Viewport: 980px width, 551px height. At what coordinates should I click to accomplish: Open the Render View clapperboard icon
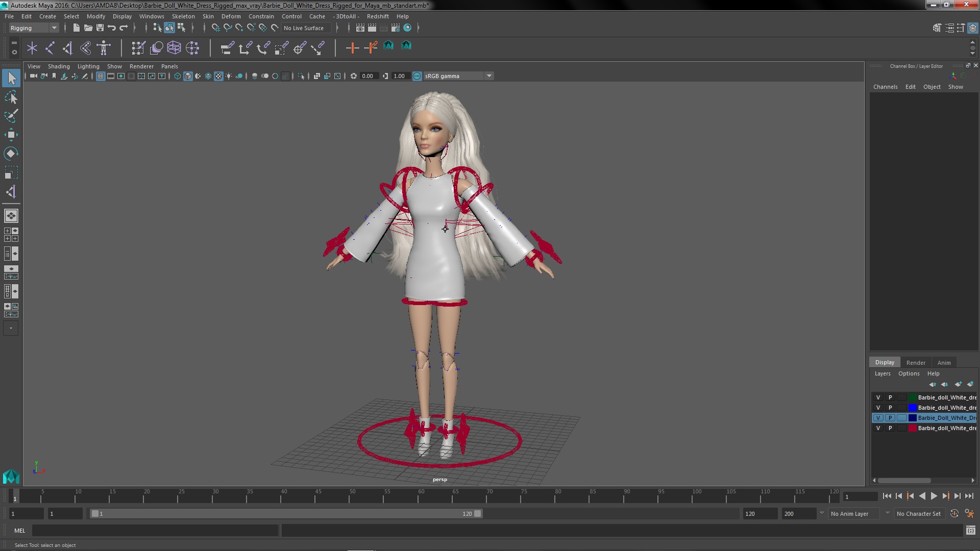(360, 28)
